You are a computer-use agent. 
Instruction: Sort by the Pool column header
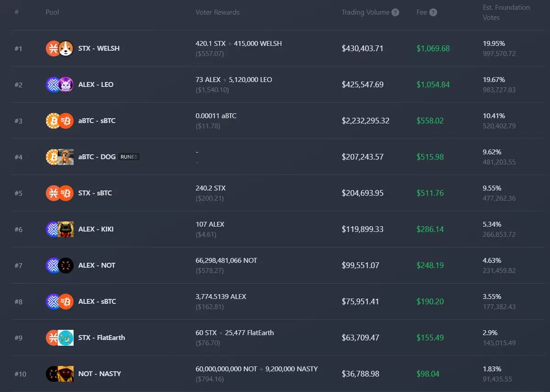click(x=52, y=12)
